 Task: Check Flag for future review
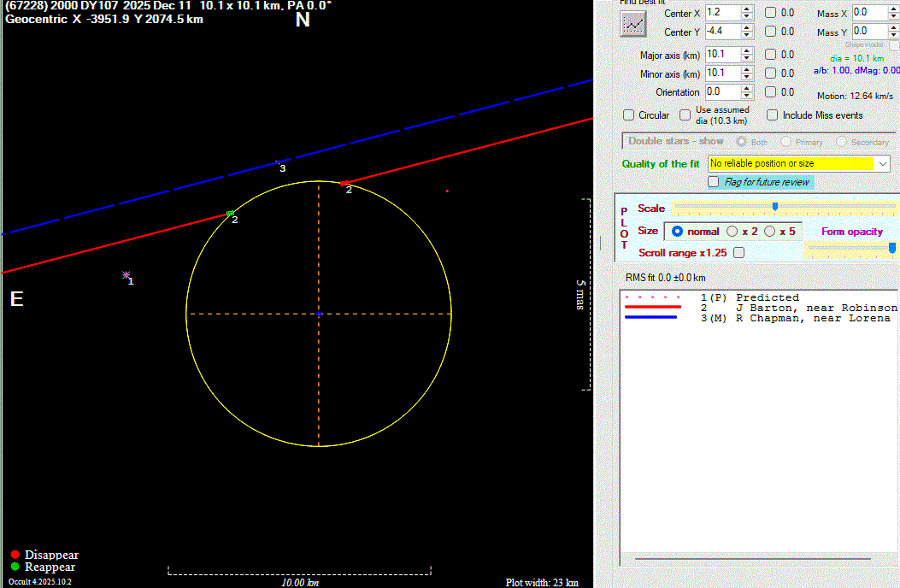pyautogui.click(x=714, y=182)
